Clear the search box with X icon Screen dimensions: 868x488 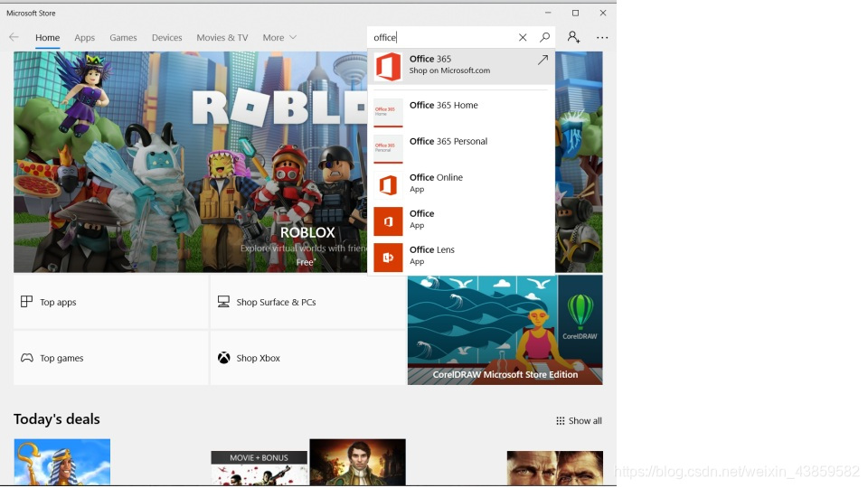click(x=523, y=37)
